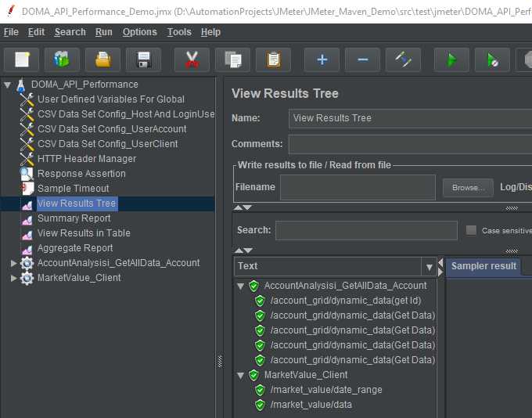This screenshot has width=532, height=418.
Task: Click collapse arrows below the Search row
Action: [243, 250]
